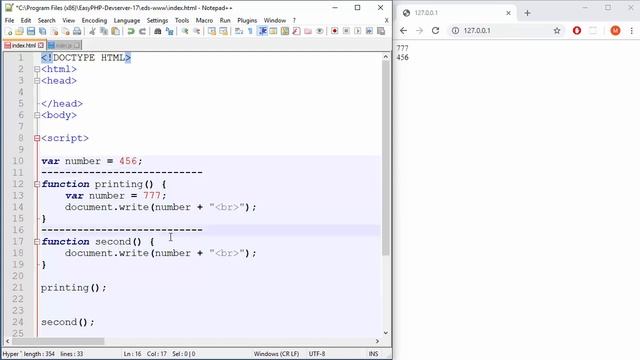
Task: Collapse the html tag fold on line 2
Action: click(x=37, y=69)
